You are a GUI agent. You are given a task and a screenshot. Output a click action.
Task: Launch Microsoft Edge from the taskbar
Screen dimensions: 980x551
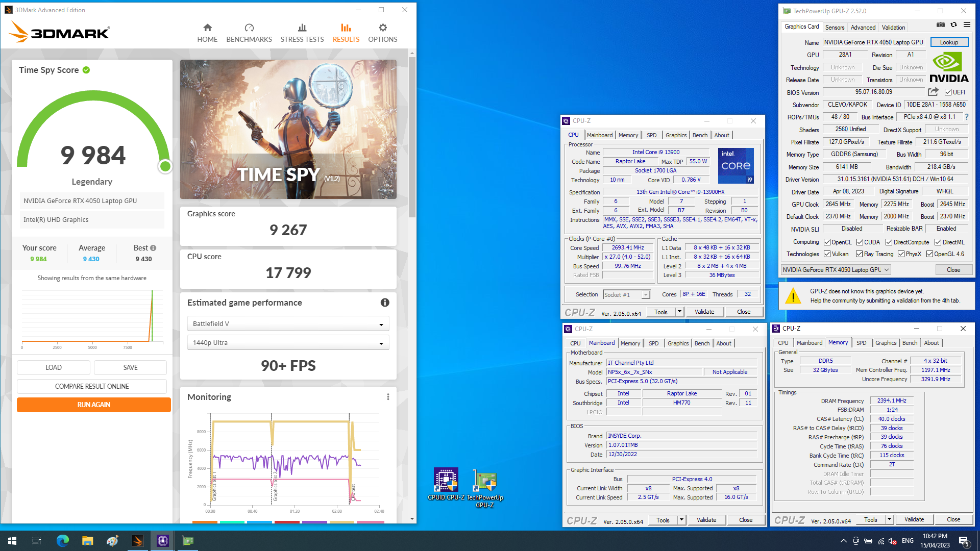tap(62, 541)
